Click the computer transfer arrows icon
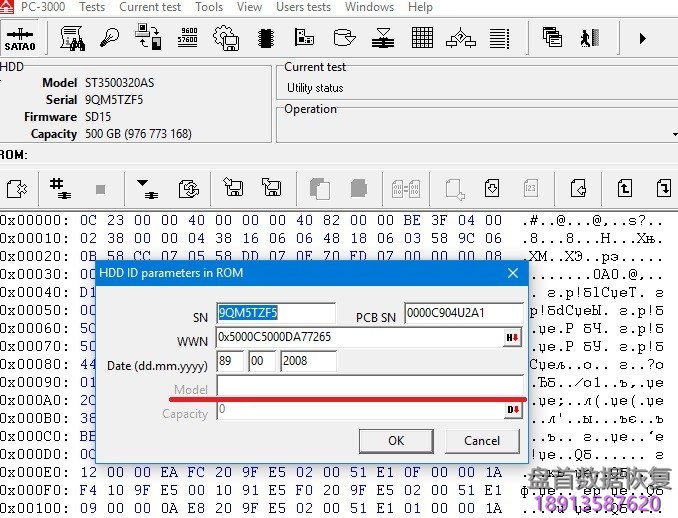 point(148,37)
